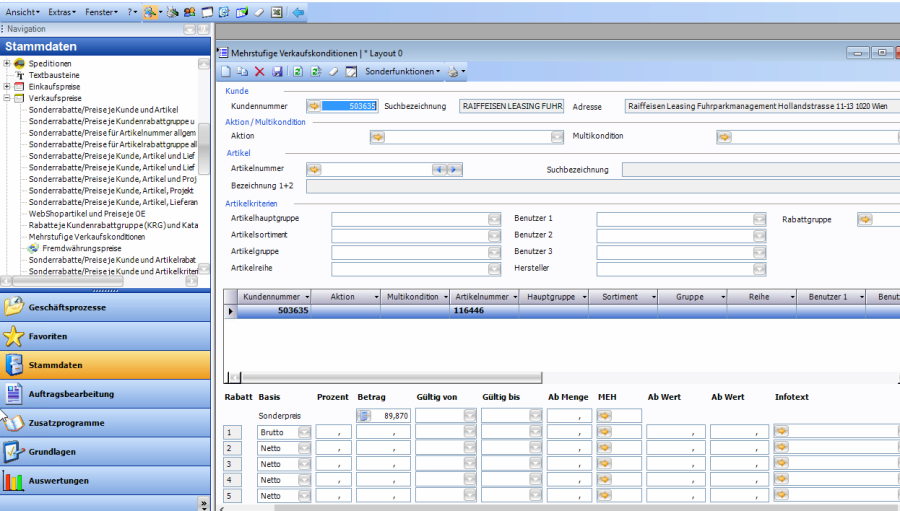The width and height of the screenshot is (900, 511).
Task: Select Fremdwährungspreise in the tree
Action: 81,248
